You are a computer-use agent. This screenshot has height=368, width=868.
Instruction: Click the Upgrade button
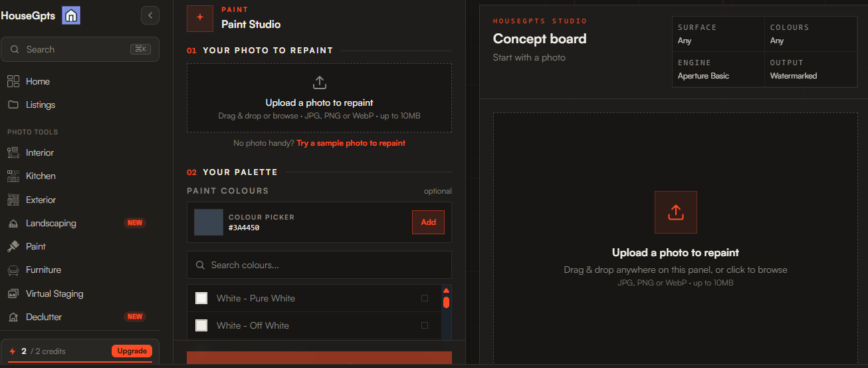(132, 351)
